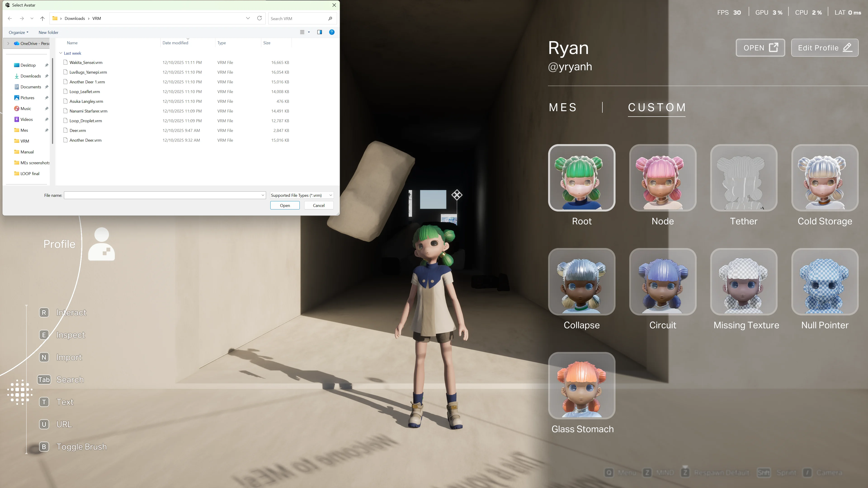Collapse the Last week group
The image size is (868, 488).
click(x=61, y=53)
